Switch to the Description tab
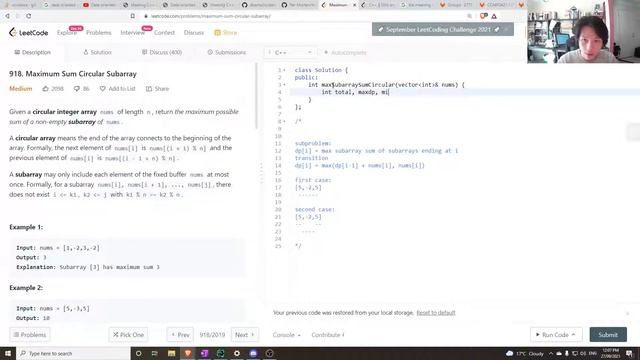This screenshot has width=640, height=360. coord(33,52)
